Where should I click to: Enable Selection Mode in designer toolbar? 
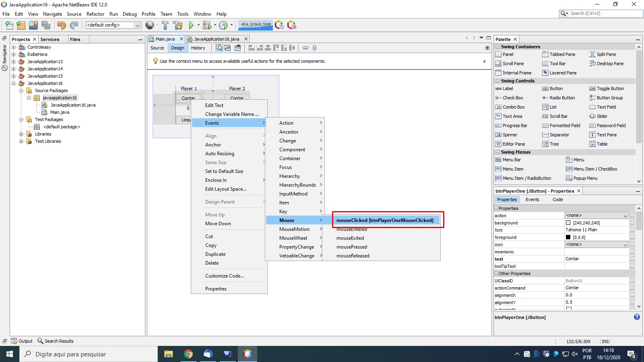click(x=219, y=48)
